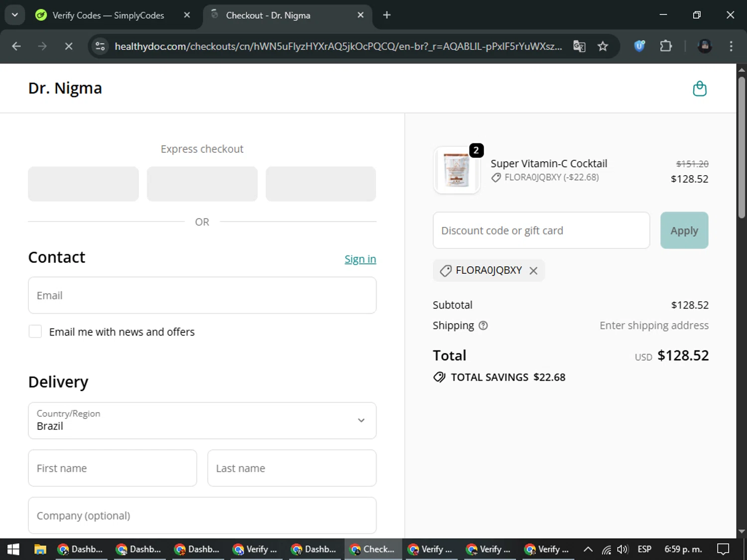Click the TOTAL SAVINGS $22.68 text
Image resolution: width=747 pixels, height=560 pixels.
click(x=508, y=377)
